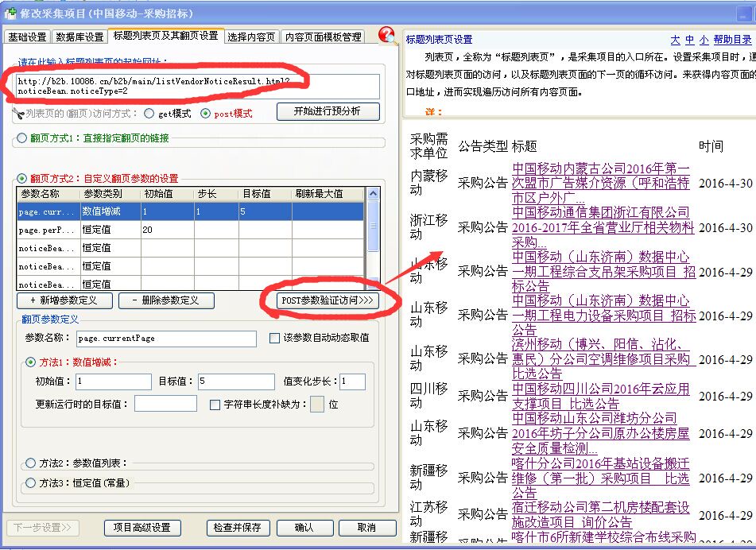Open the 中国移动山东公司潍坊分公司 link
The image size is (756, 550).
(601, 433)
